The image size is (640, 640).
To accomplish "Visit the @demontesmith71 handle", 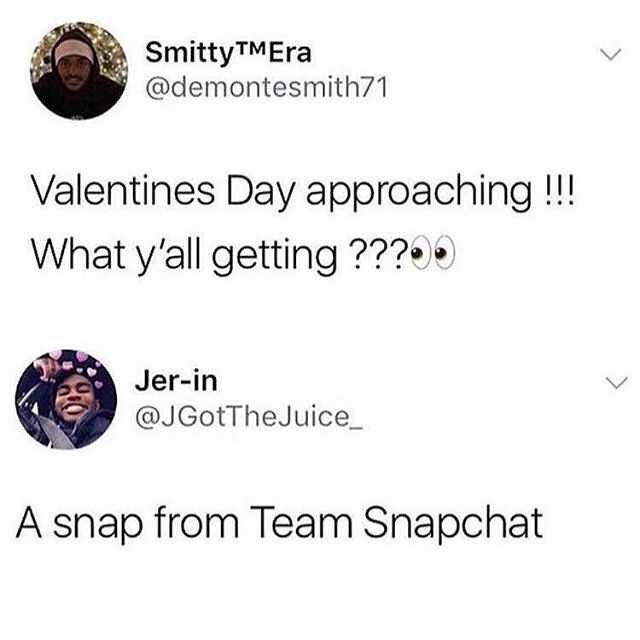I will point(266,87).
